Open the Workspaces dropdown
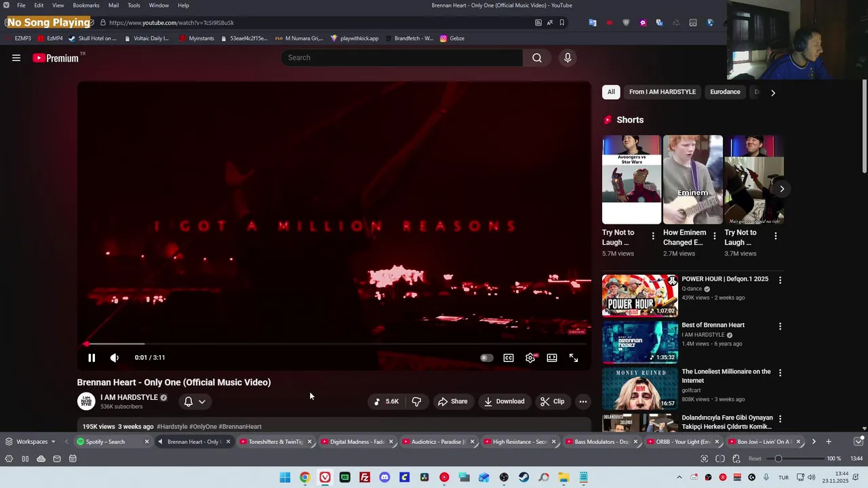The height and width of the screenshot is (488, 868). [31, 442]
